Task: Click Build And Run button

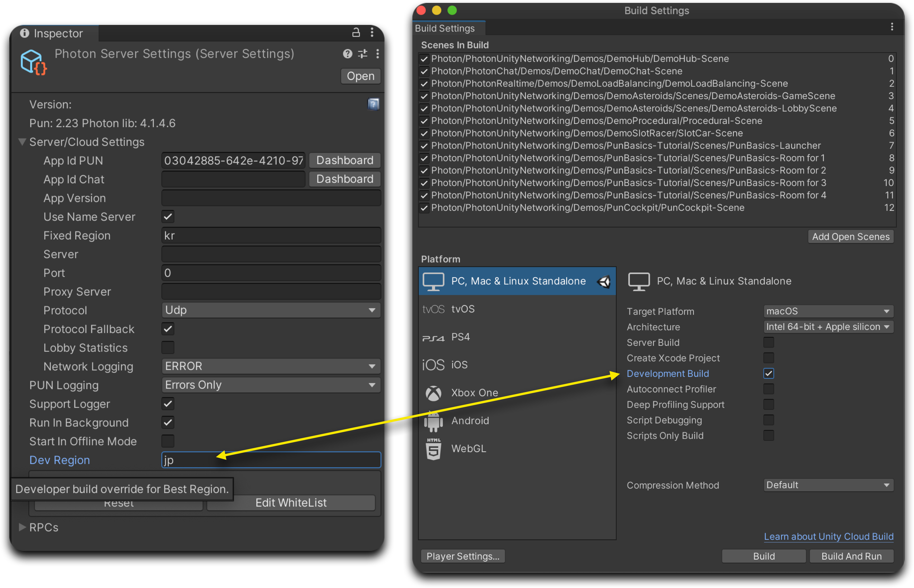Action: (851, 556)
